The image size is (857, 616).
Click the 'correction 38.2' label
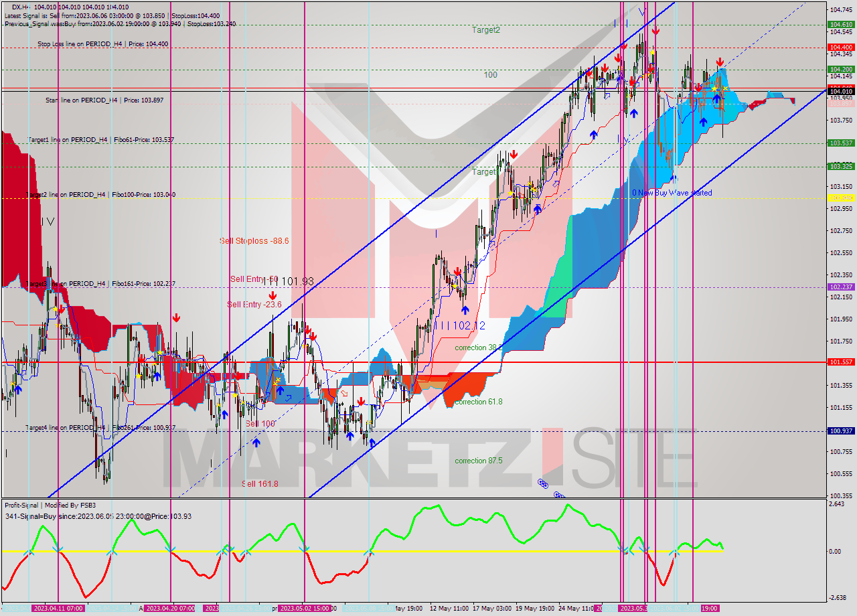478,348
